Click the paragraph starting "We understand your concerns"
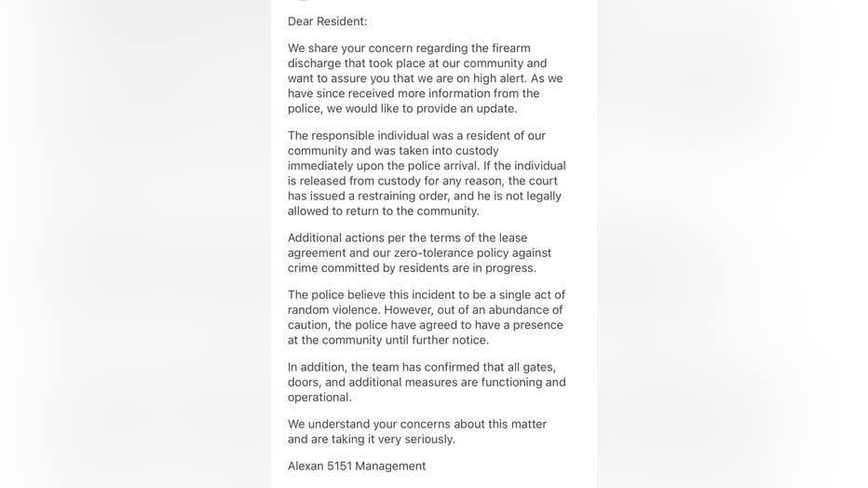This screenshot has width=868, height=488. (x=416, y=431)
